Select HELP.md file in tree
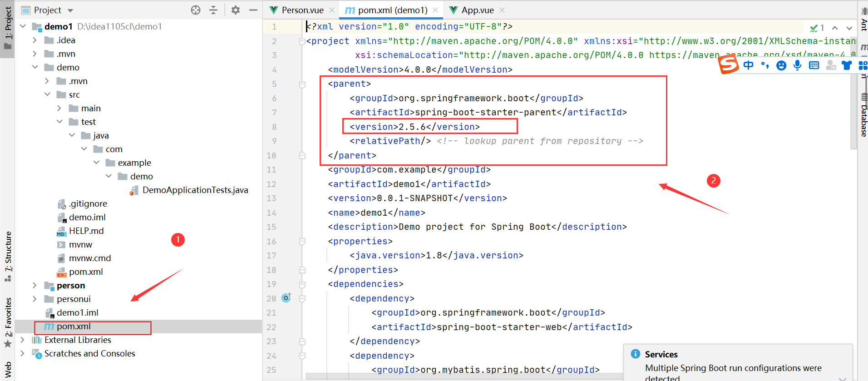Screen dimensions: 868x381 coord(86,231)
